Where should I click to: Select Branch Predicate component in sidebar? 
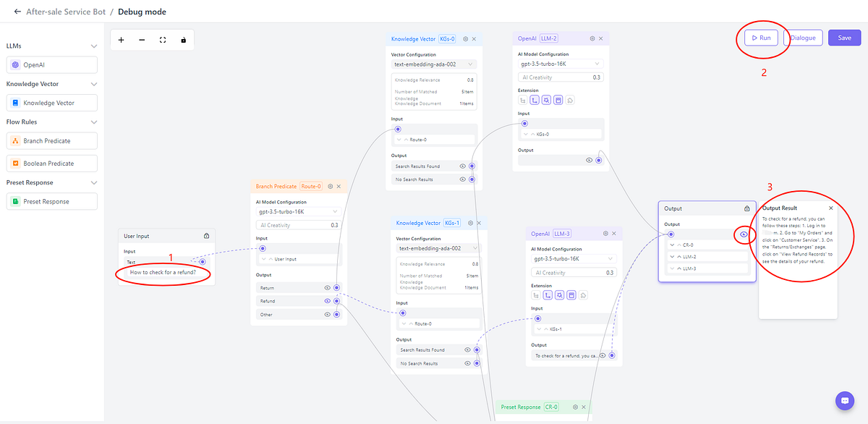[x=51, y=141]
